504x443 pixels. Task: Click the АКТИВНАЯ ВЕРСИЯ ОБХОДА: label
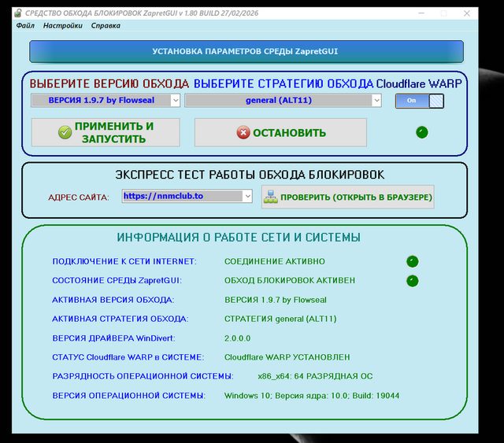tap(113, 300)
